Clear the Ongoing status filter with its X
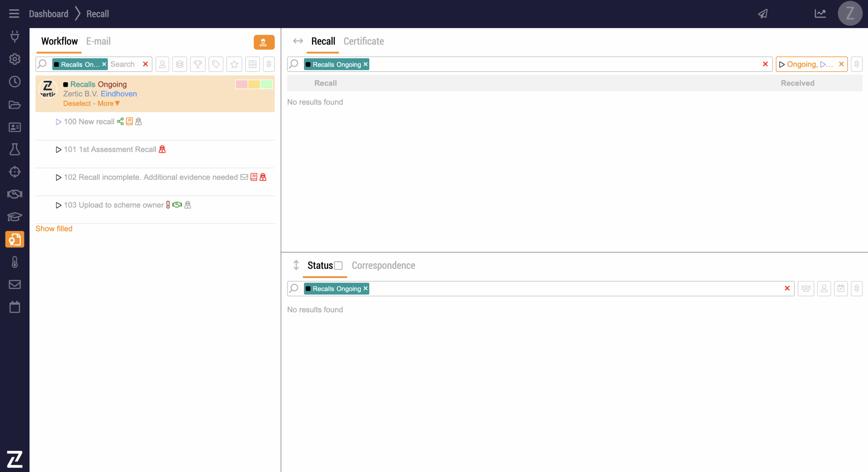 click(841, 64)
